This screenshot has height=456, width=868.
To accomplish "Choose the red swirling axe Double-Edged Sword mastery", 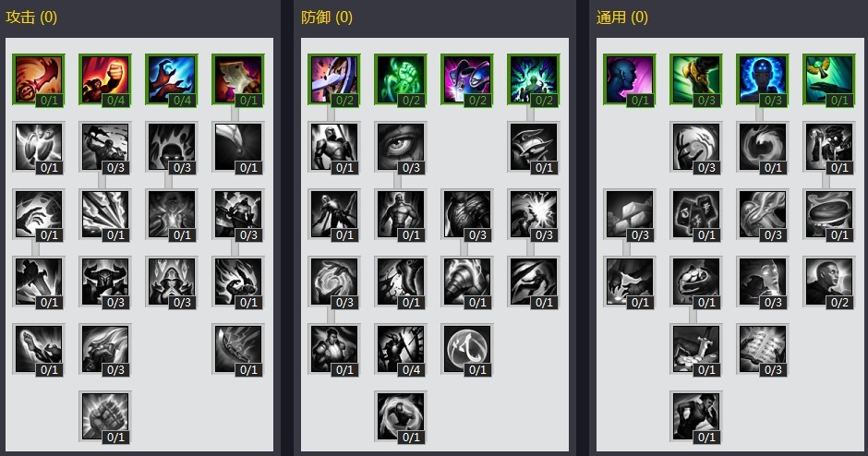I will click(x=39, y=79).
